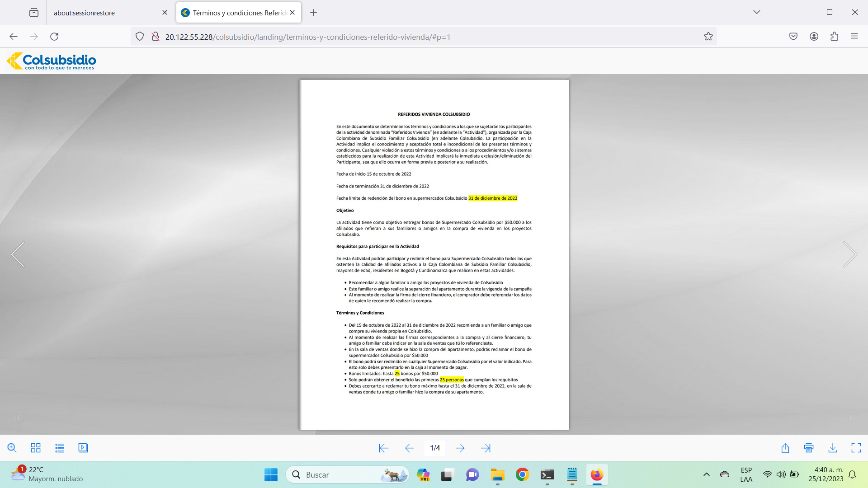
Task: Show hidden icons in system tray
Action: point(706,474)
